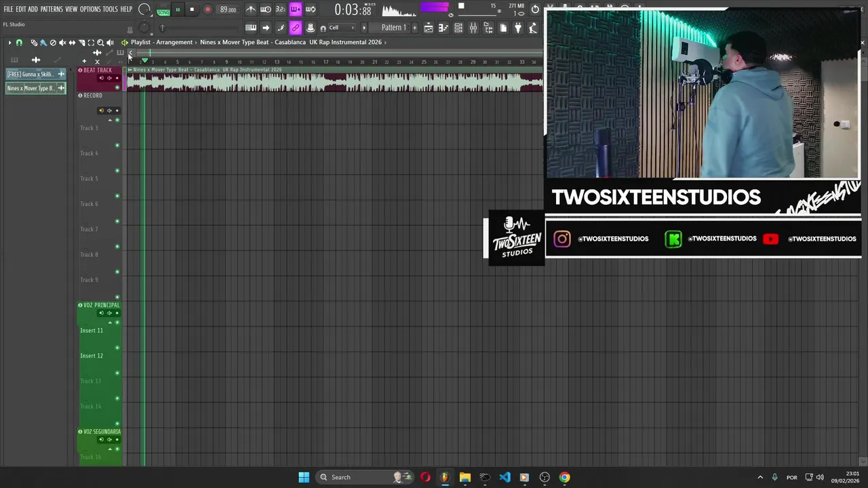The image size is (868, 488).
Task: Select the paint brush tool in playlist
Action: 43,43
